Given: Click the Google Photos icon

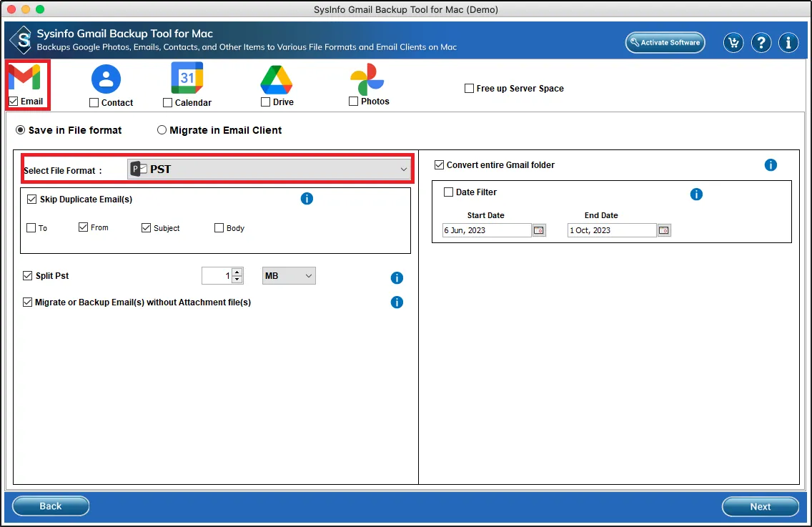Looking at the screenshot, I should [x=367, y=79].
